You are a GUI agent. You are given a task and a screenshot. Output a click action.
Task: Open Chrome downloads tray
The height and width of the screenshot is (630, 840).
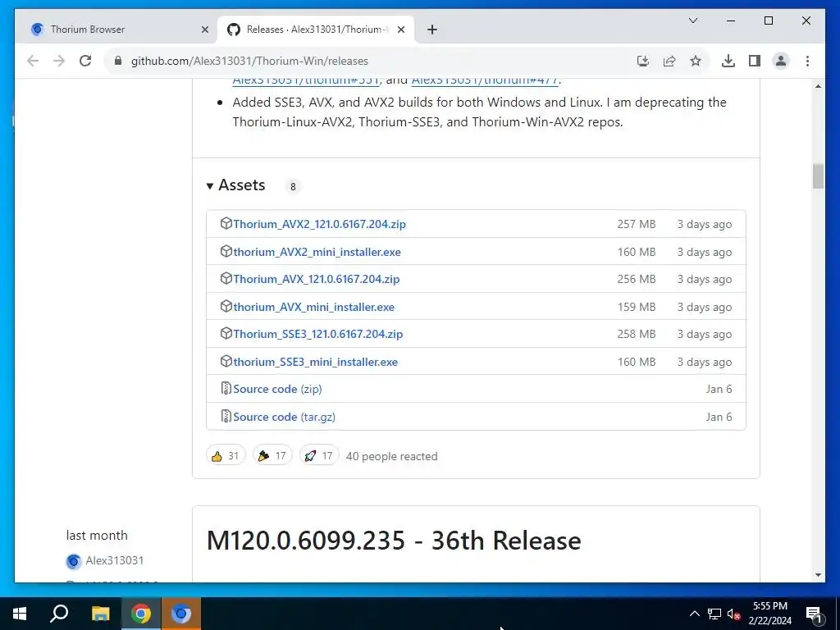[728, 61]
